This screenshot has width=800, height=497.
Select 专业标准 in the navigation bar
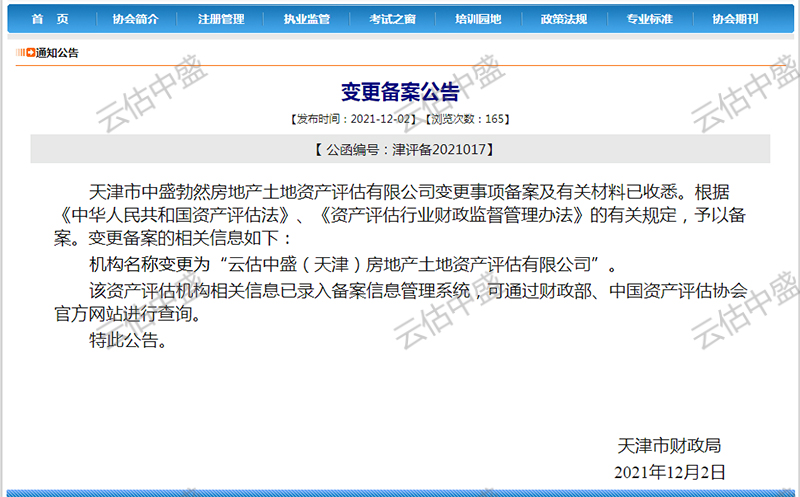[x=649, y=19]
